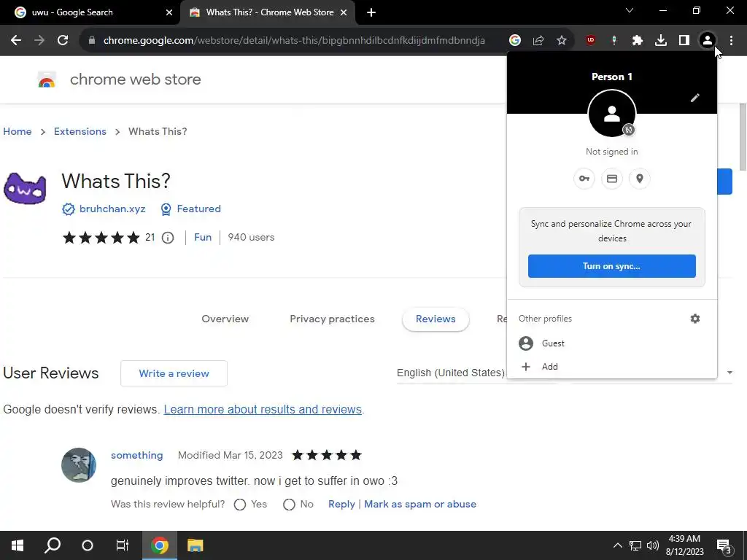
Task: Go to Home breadcrumb link
Action: pos(18,131)
